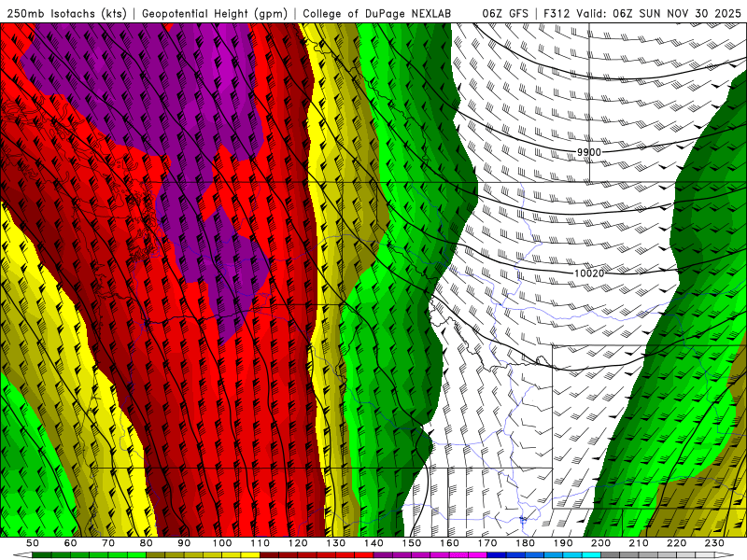
Task: Select the bright yellow legend swatch before 110
Action: coord(250,555)
